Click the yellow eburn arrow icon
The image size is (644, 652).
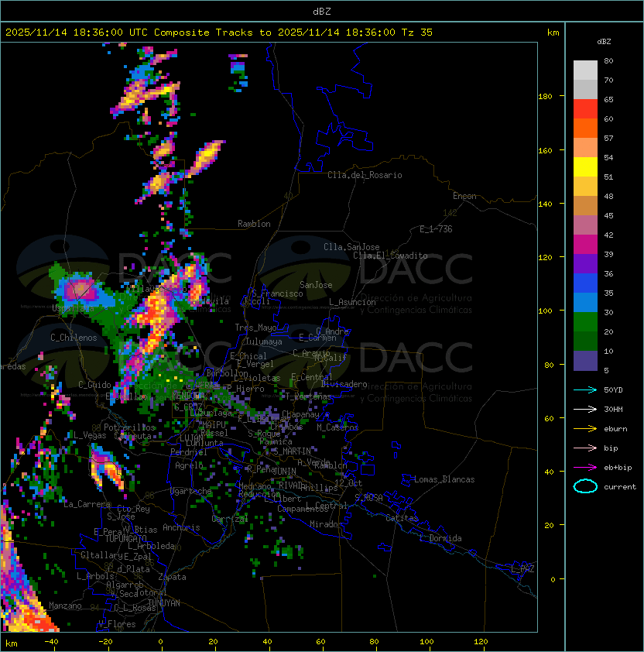coord(585,429)
